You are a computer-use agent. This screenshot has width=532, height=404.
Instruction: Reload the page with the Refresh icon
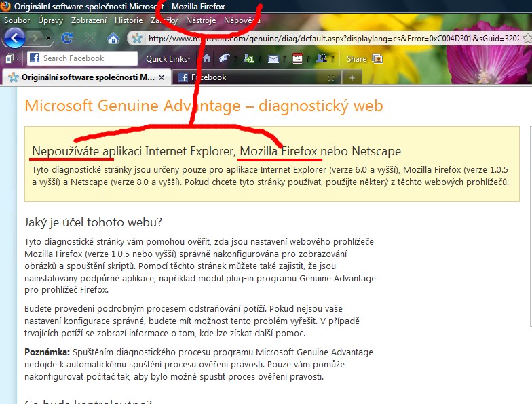[67, 38]
